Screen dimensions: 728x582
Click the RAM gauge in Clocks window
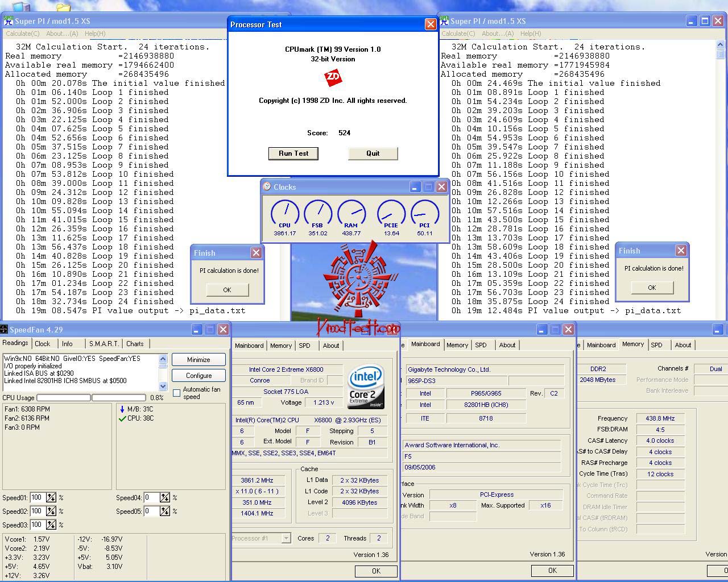coord(351,213)
